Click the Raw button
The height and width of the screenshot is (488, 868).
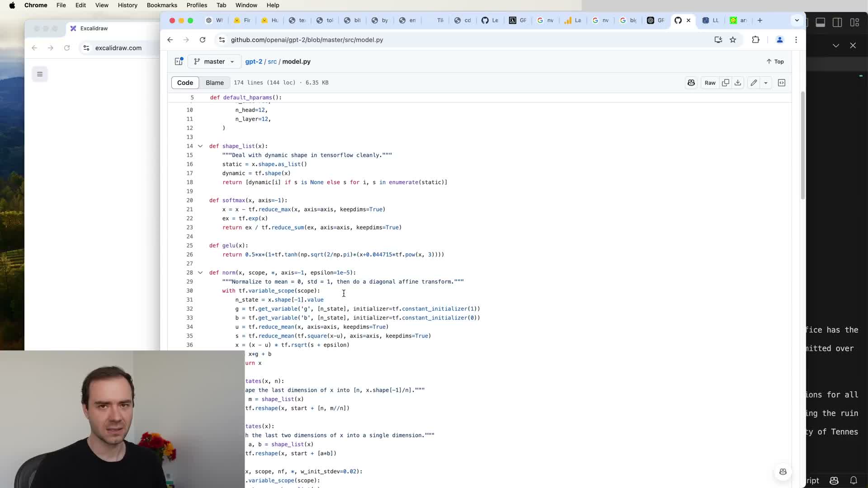[710, 83]
